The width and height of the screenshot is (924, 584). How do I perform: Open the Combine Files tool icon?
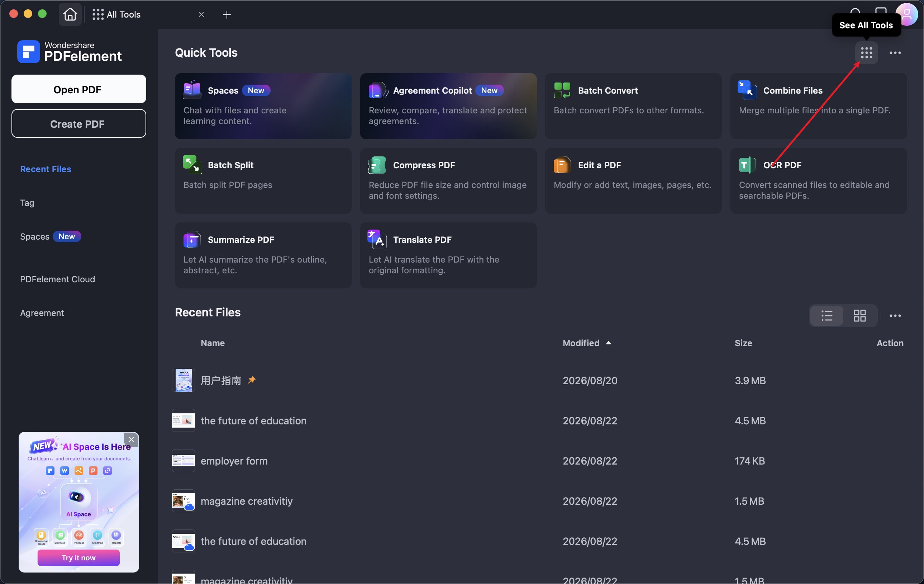pos(747,90)
